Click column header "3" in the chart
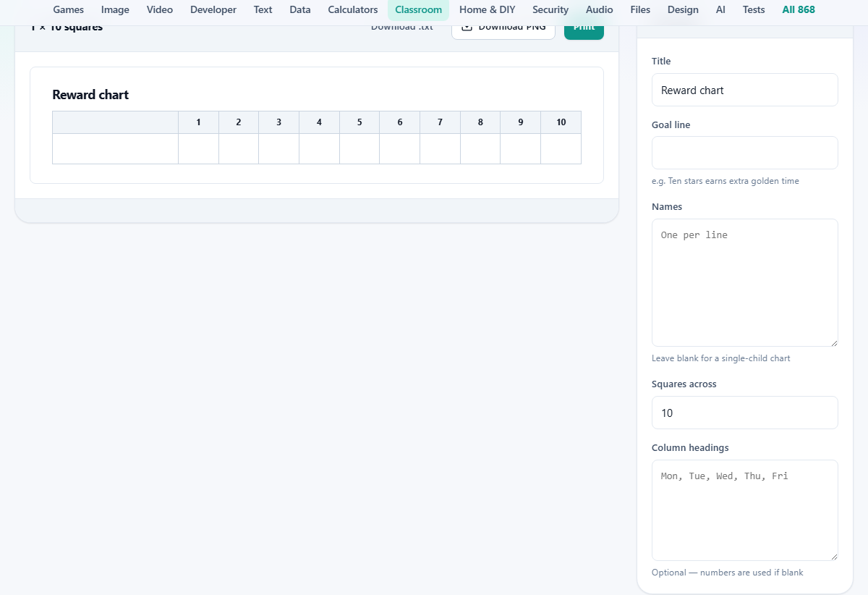Image resolution: width=868 pixels, height=595 pixels. [279, 122]
